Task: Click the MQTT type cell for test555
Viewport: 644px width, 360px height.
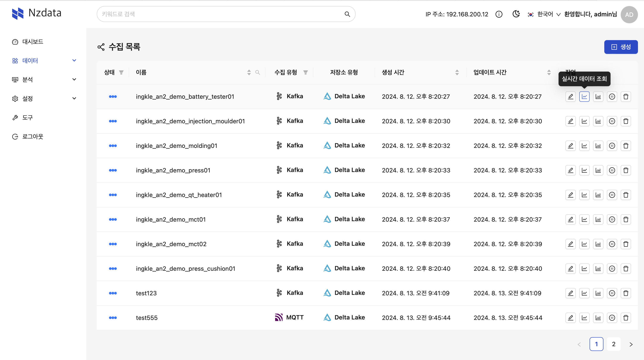Action: [x=289, y=318]
